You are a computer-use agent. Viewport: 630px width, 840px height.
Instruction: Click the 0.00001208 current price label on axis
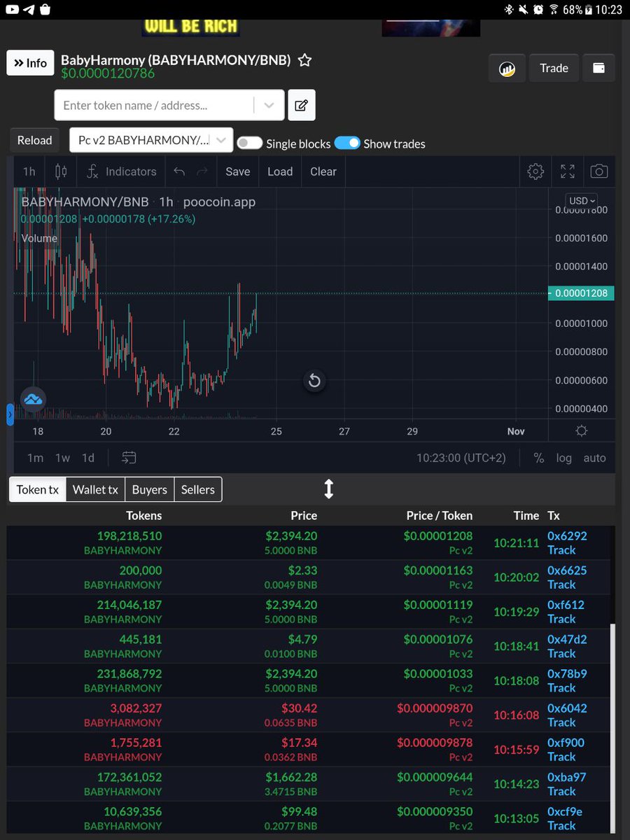(582, 293)
